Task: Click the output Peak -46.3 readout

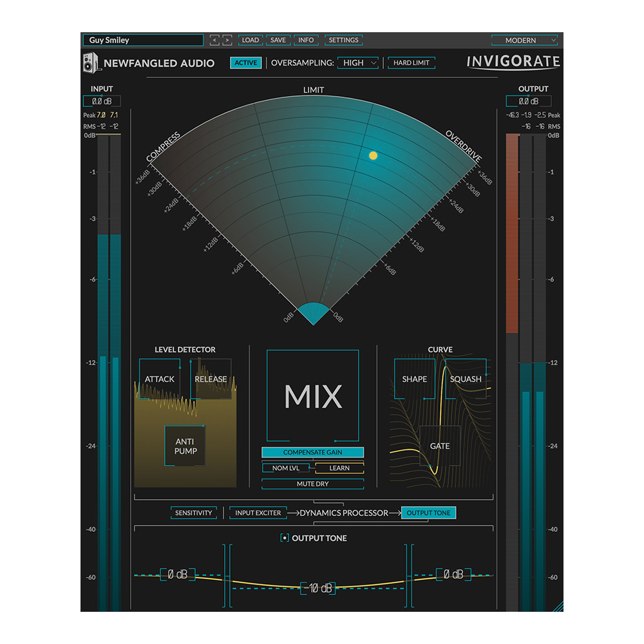Action: tap(512, 115)
